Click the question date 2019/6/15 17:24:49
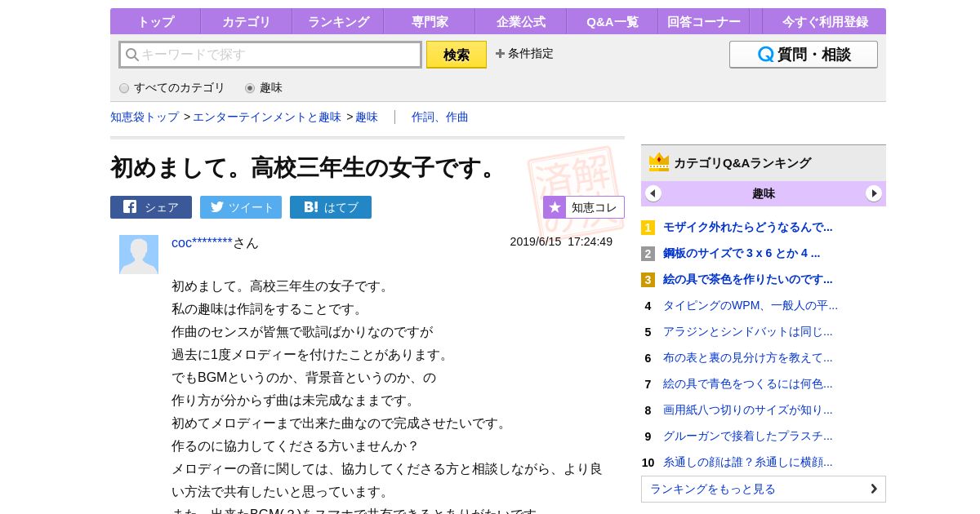The image size is (980, 514). pos(561,241)
